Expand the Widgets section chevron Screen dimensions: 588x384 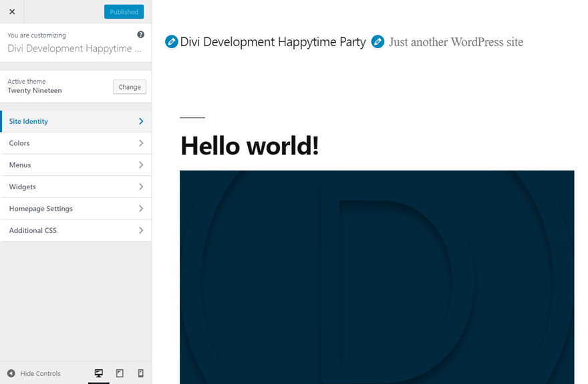(141, 187)
